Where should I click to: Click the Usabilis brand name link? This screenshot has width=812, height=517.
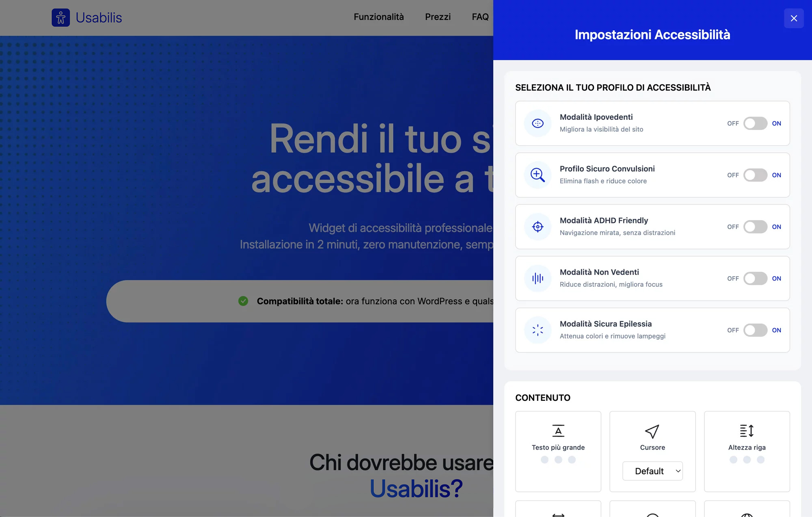pyautogui.click(x=99, y=17)
